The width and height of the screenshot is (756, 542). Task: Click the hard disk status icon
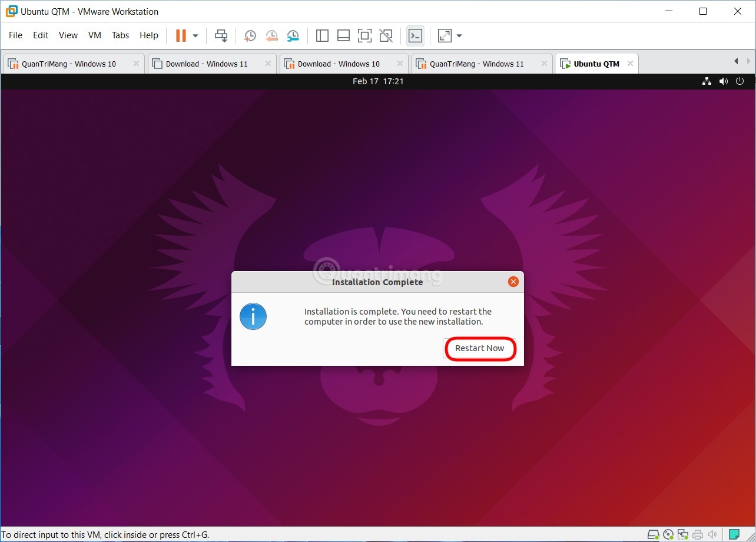(x=654, y=535)
